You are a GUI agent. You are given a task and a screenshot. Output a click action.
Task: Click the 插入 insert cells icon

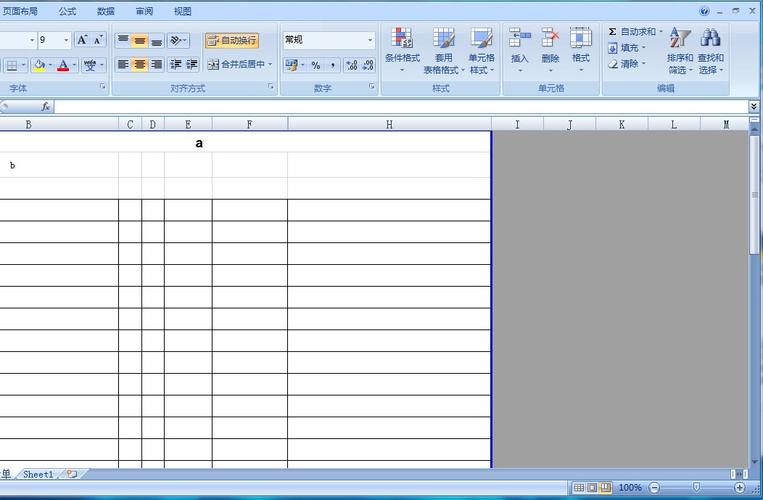(519, 38)
